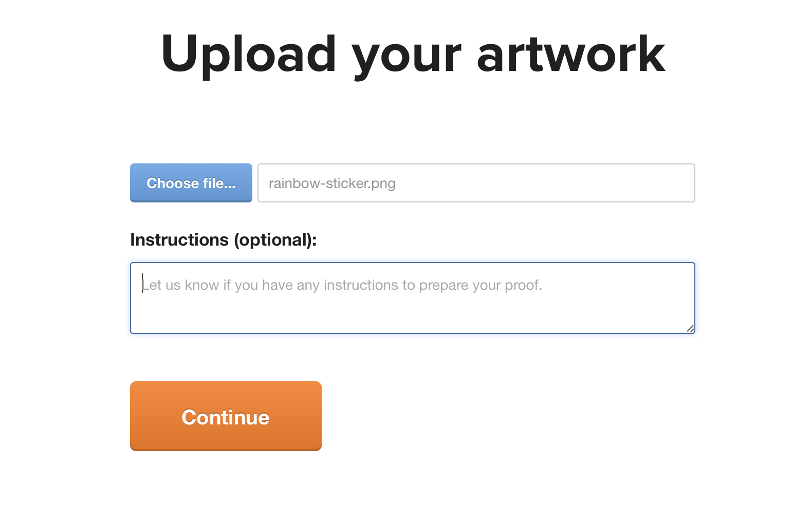Click the word Instructions in the label

(x=179, y=240)
